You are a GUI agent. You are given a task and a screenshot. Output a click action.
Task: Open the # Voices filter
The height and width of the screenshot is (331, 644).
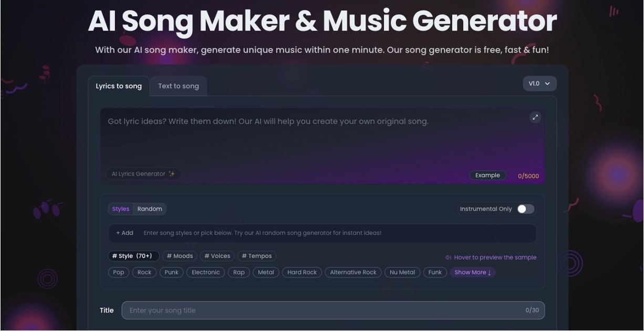click(x=217, y=256)
